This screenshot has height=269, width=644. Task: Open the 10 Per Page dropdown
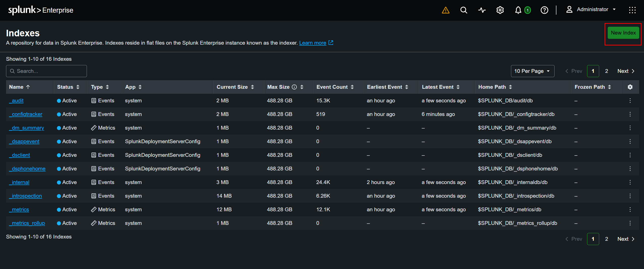[532, 71]
